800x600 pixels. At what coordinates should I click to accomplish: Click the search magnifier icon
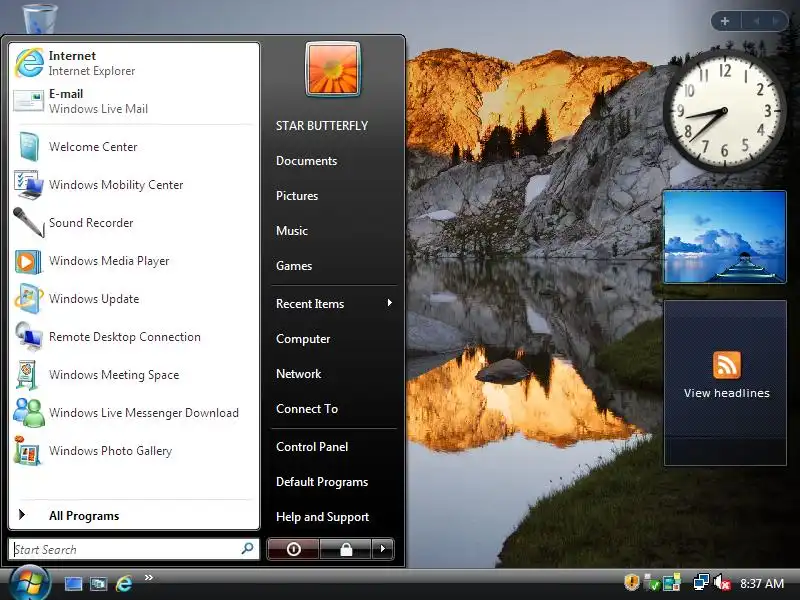[x=247, y=549]
